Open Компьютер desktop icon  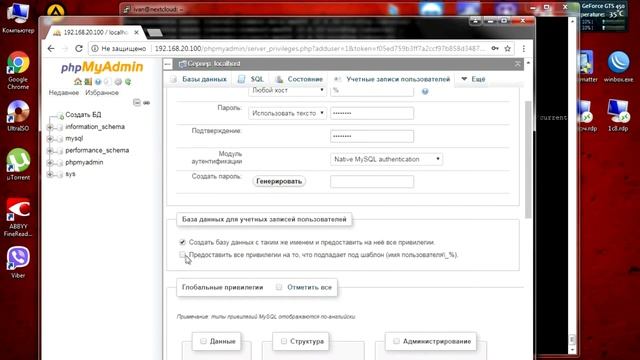coord(18,18)
